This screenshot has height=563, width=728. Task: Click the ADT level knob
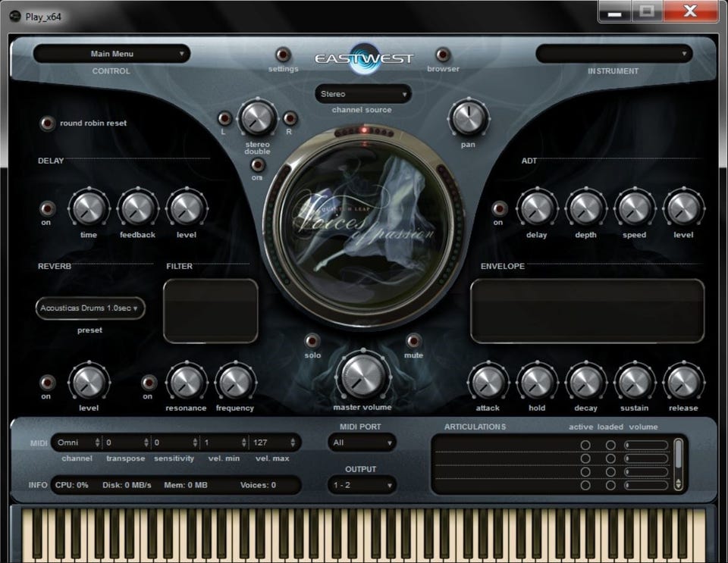tap(683, 208)
